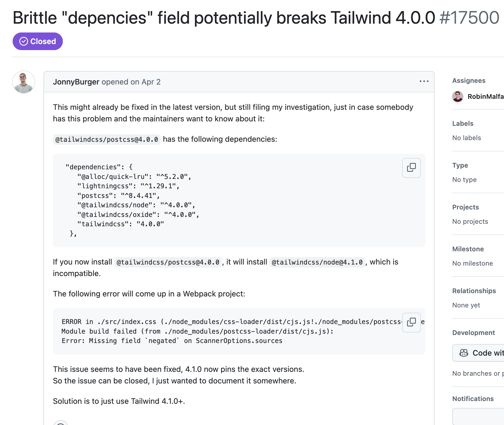Copy the Webpack error code block

pyautogui.click(x=411, y=322)
